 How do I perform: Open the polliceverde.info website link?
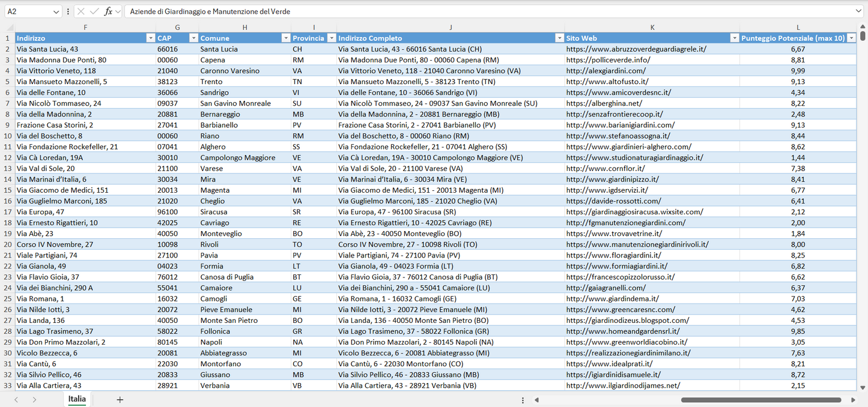(608, 60)
